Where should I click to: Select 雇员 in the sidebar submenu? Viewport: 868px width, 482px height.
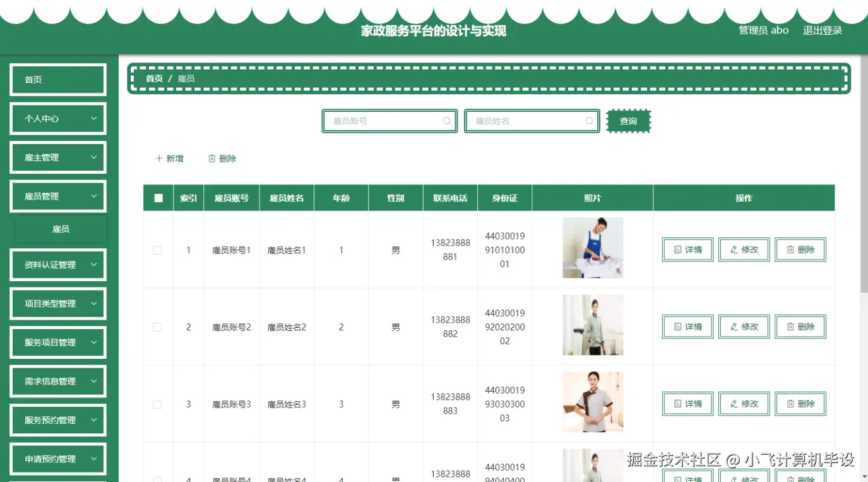click(x=61, y=228)
